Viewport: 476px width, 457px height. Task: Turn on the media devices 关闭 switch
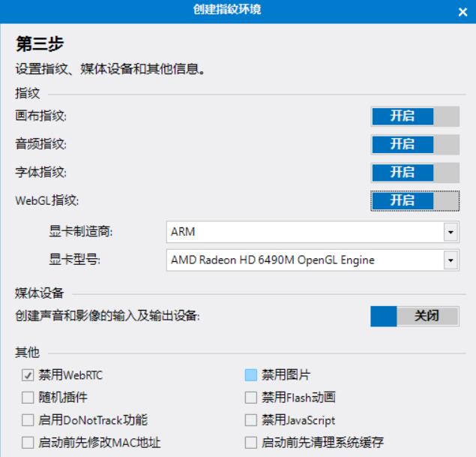coord(415,317)
